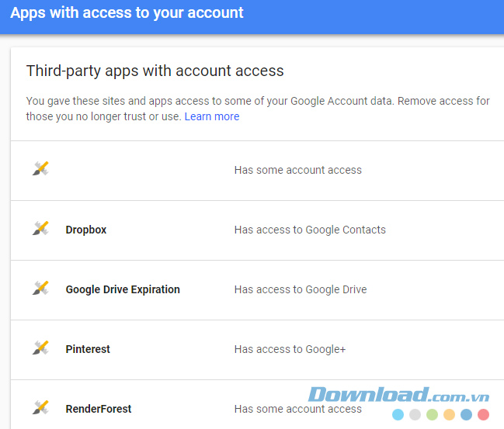Click the 'Apps with access to your account' header

click(x=127, y=13)
